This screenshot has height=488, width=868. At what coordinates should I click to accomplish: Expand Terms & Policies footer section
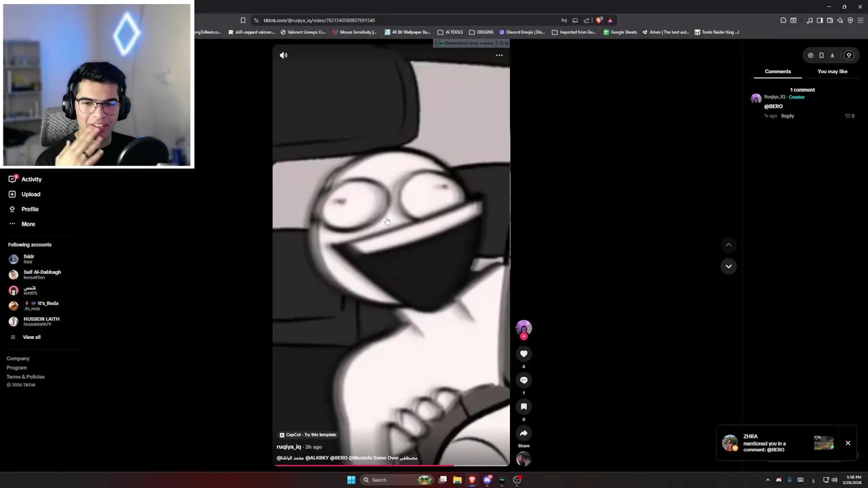click(x=26, y=377)
